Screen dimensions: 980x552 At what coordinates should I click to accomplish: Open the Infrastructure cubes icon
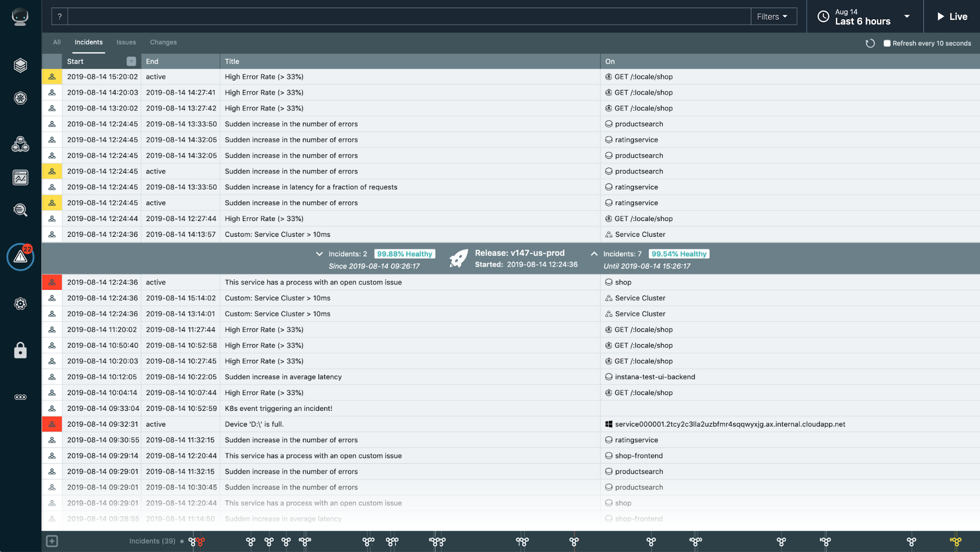point(20,144)
